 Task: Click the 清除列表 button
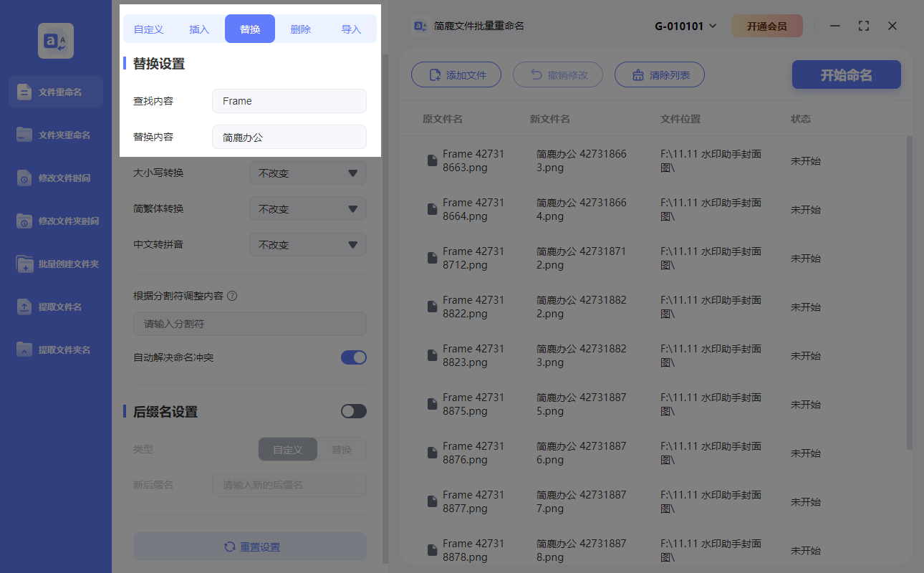[660, 74]
